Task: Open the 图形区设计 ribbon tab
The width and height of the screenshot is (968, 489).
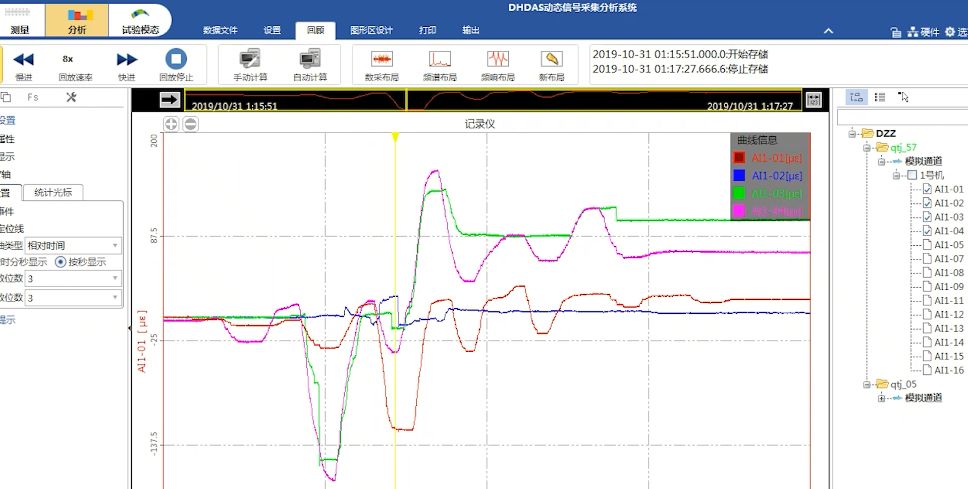Action: (x=371, y=30)
